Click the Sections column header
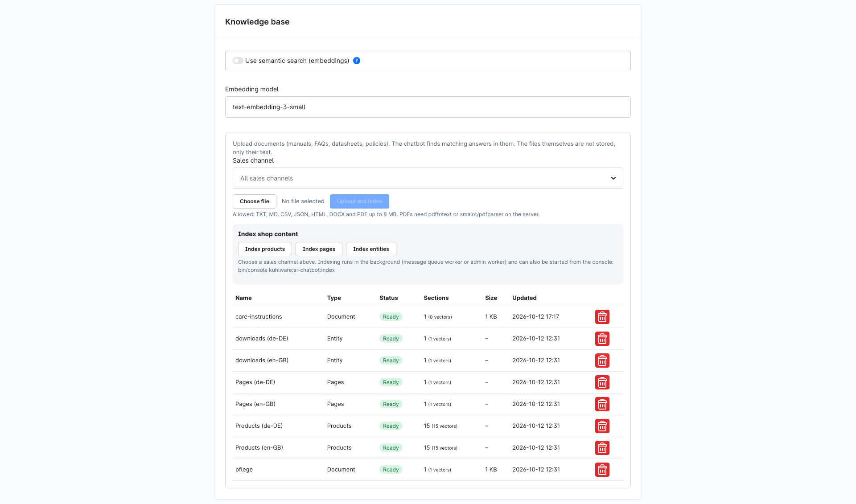 436,298
